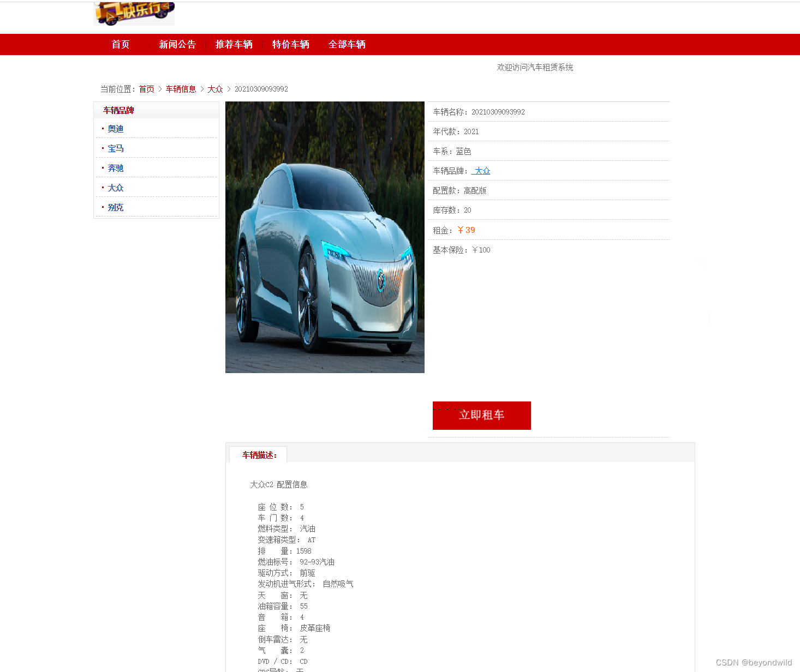Click the 车系：蓝色 row

pyautogui.click(x=548, y=151)
